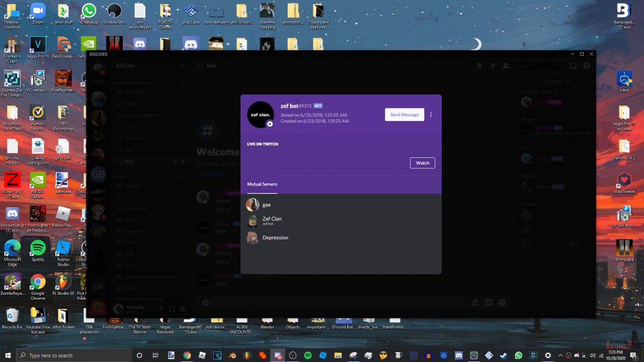Launch the ZombsRoyale desktop shortcut
644x362 pixels.
click(x=12, y=286)
